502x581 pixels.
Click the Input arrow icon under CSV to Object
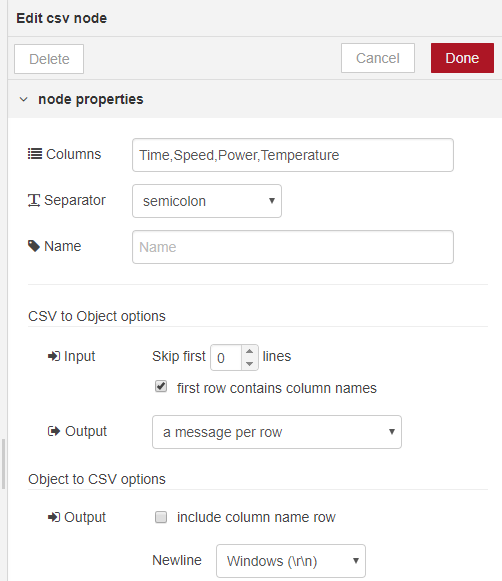point(54,356)
